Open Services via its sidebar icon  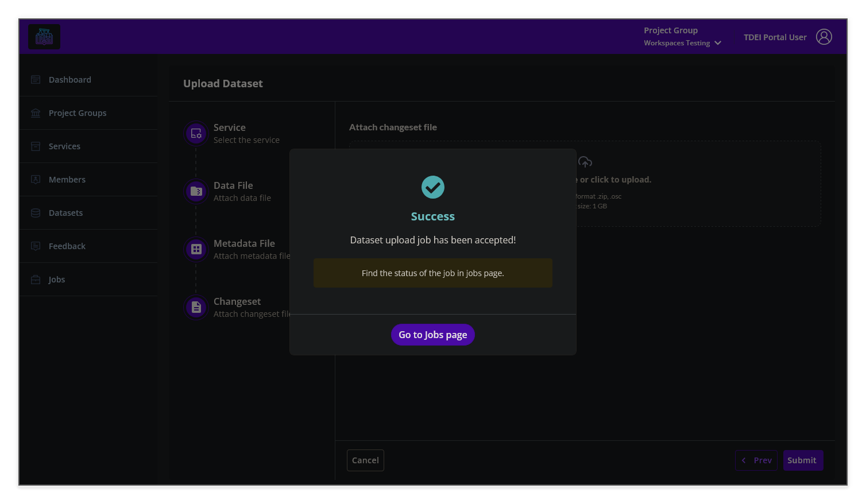point(36,146)
